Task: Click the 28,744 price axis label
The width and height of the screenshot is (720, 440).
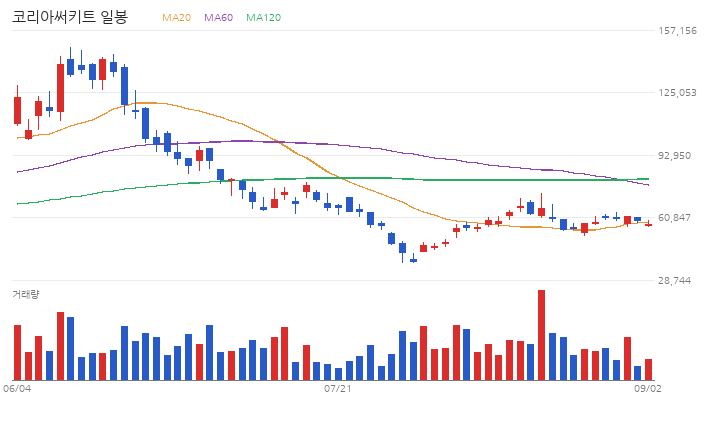Action: tap(675, 281)
